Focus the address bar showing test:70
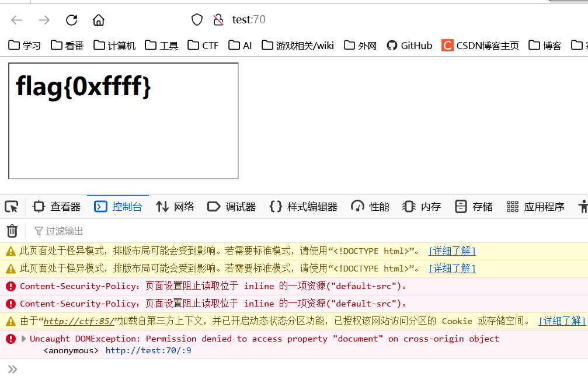 click(249, 19)
